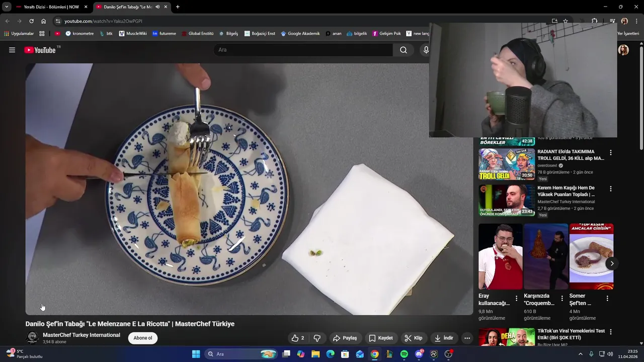Open Chrome three-dot menu
Screen dimensions: 644x362
[x=637, y=21]
